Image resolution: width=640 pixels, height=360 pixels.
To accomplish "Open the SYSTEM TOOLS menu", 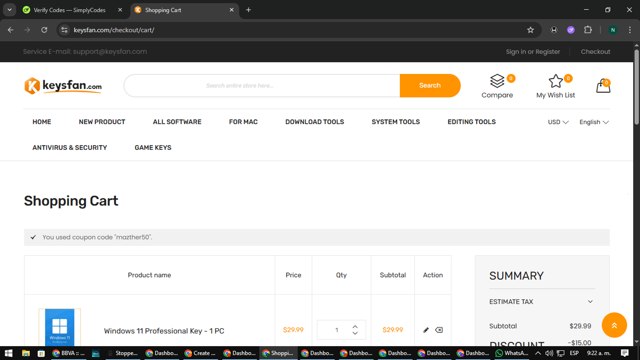I will point(396,122).
